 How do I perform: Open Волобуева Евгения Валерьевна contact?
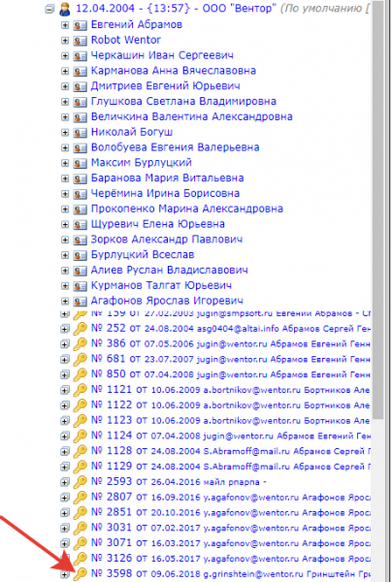[176, 147]
